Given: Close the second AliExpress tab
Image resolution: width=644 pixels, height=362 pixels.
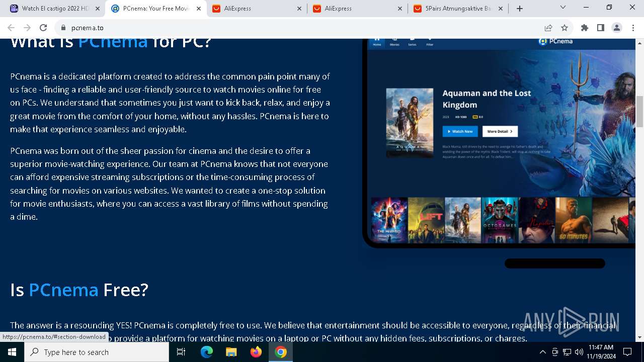Looking at the screenshot, I should click(x=400, y=9).
